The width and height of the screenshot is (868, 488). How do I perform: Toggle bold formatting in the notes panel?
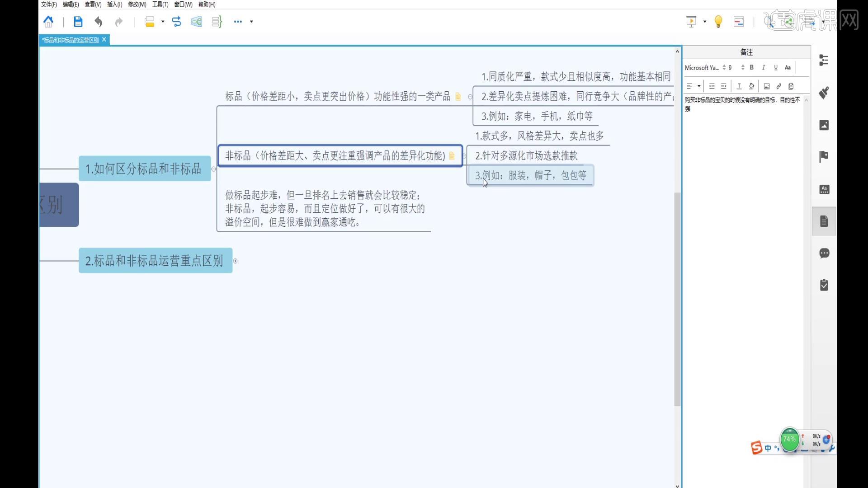pos(751,67)
